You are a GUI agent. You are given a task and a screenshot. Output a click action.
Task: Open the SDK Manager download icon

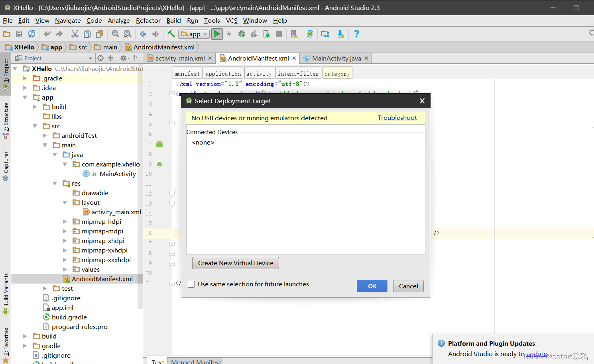pos(341,34)
